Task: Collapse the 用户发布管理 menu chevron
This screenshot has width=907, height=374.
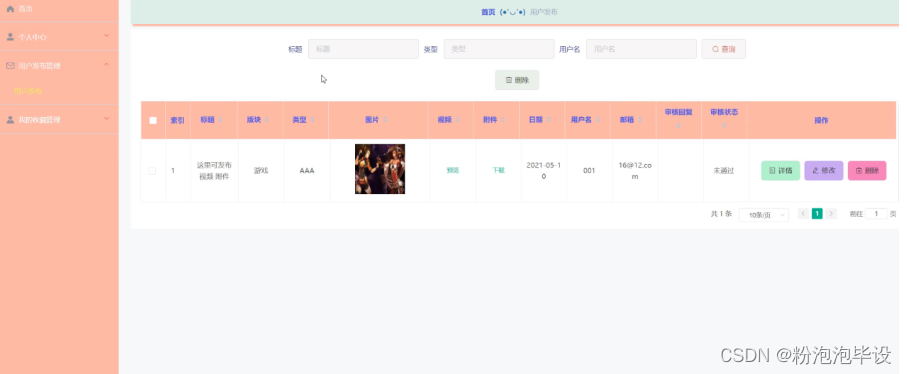Action: (106, 64)
